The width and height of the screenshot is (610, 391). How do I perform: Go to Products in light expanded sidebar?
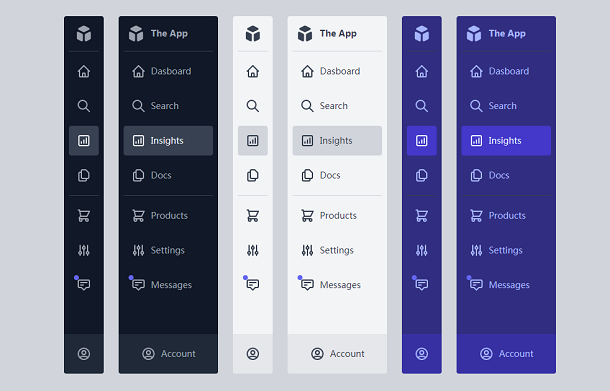click(x=337, y=216)
